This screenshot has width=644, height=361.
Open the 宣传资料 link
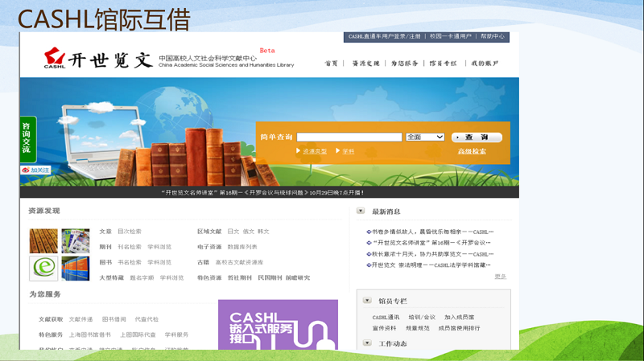pos(385,328)
